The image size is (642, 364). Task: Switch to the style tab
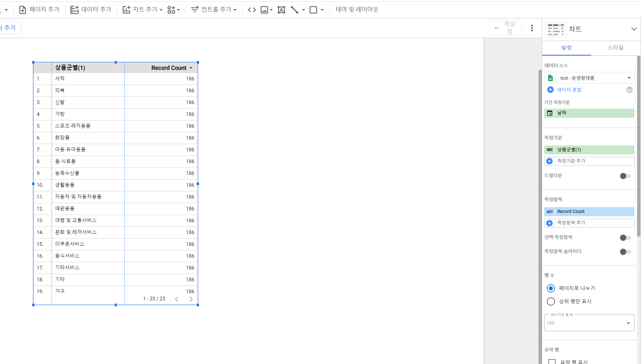click(615, 48)
